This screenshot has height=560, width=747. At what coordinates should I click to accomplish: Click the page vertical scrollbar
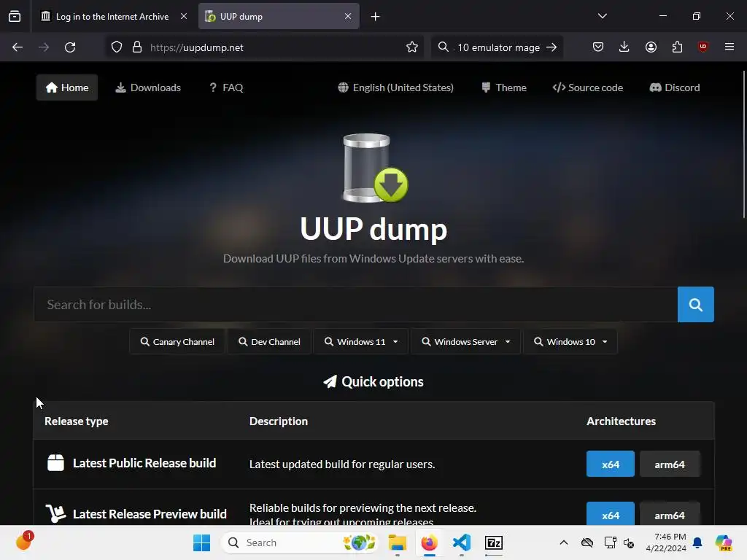point(743,144)
